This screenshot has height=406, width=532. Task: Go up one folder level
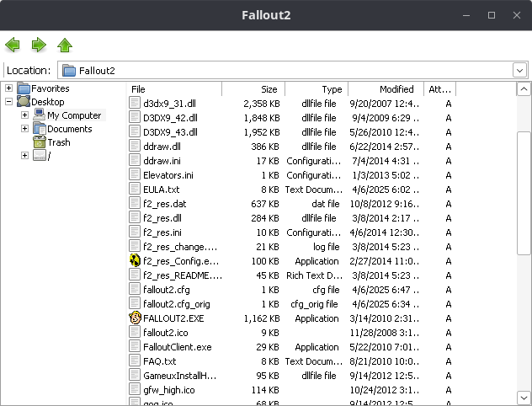tap(65, 45)
